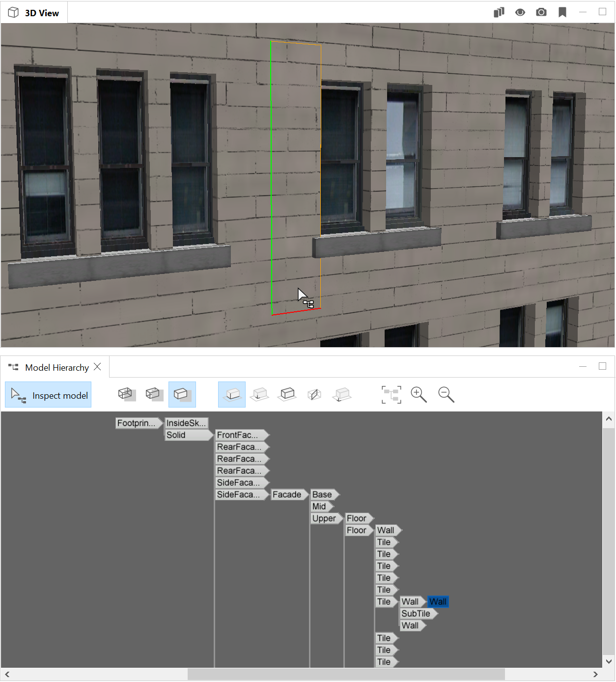Zoom in on the hierarchy graph
Image resolution: width=616 pixels, height=682 pixels.
click(419, 394)
